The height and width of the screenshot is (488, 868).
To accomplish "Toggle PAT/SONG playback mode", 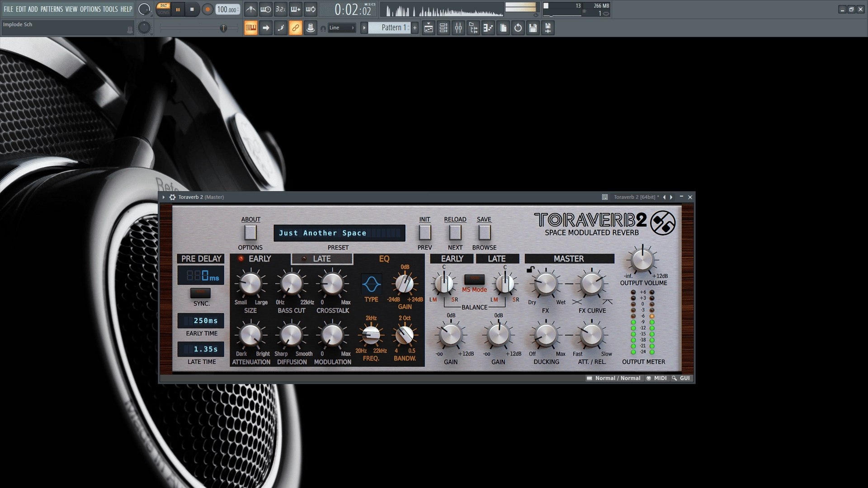I will (x=164, y=9).
